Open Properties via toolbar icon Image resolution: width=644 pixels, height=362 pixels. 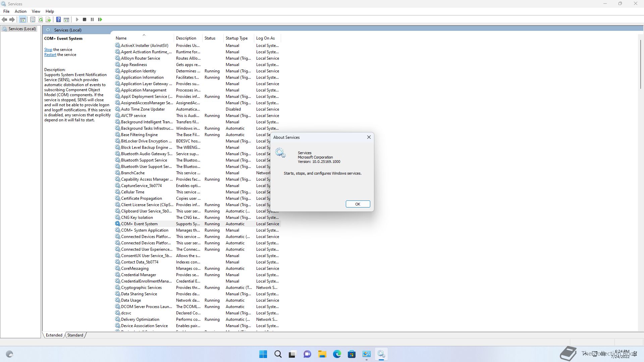tap(33, 19)
